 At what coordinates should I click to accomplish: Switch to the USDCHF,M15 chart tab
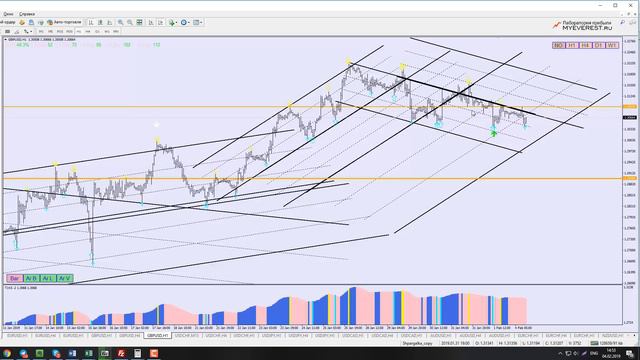coord(187,336)
